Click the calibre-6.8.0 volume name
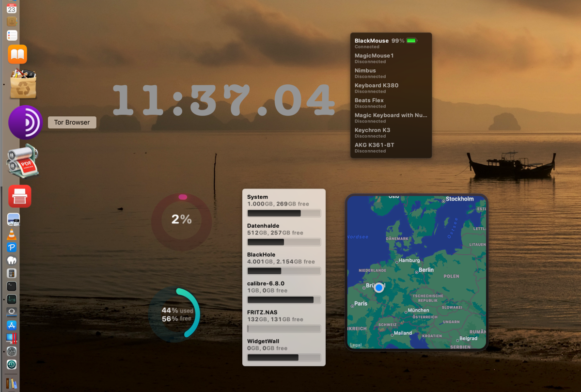This screenshot has height=392, width=581. [266, 283]
